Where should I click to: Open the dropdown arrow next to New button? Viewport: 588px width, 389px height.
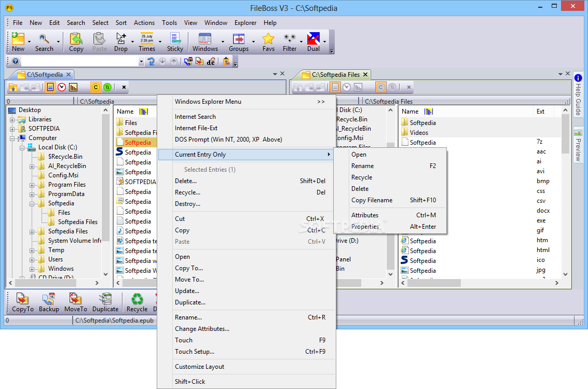pyautogui.click(x=29, y=42)
